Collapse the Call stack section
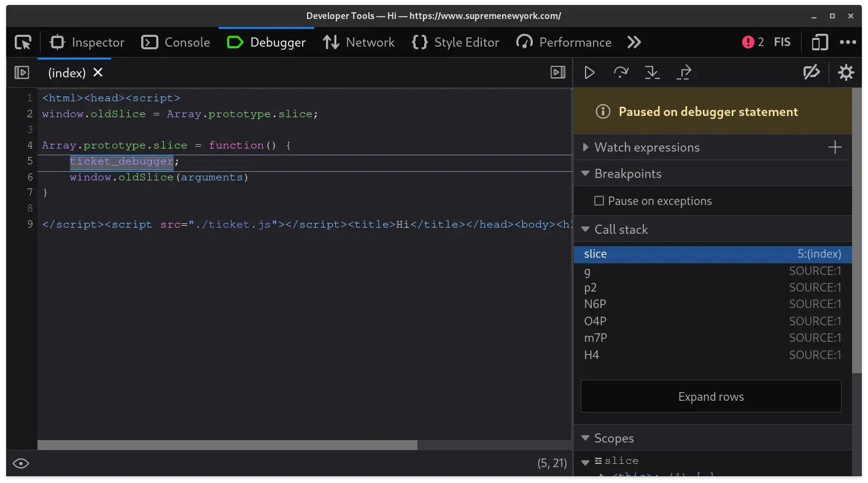 tap(585, 229)
